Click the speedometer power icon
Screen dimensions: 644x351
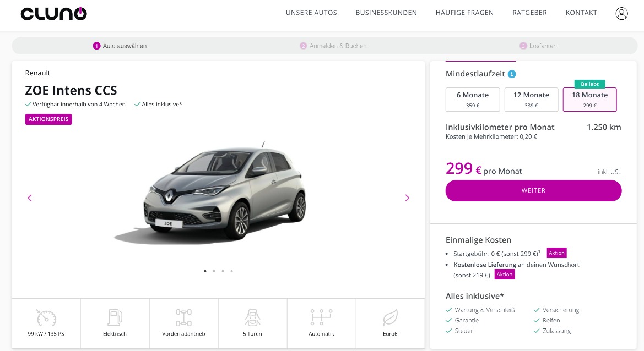[46, 317]
